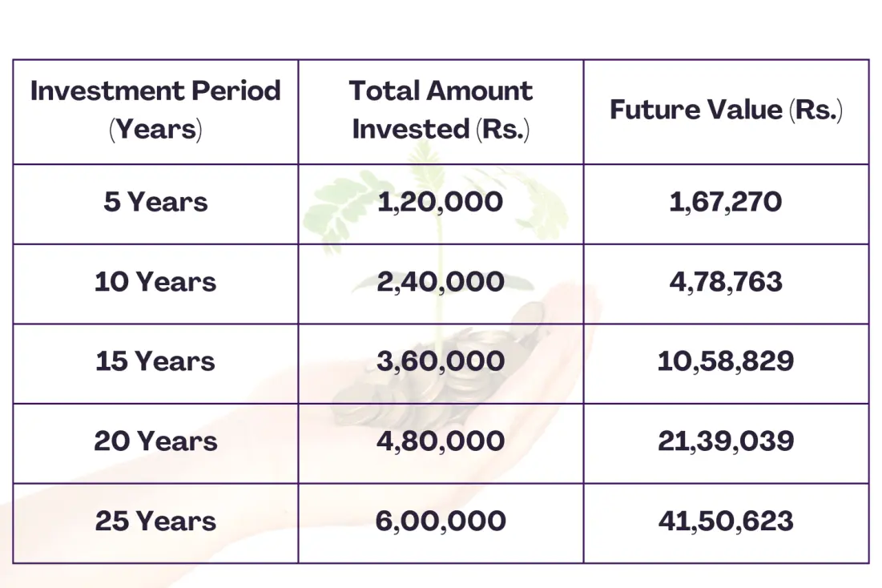Select the 4,80,000 invested amount cell
The image size is (882, 588).
pyautogui.click(x=441, y=441)
